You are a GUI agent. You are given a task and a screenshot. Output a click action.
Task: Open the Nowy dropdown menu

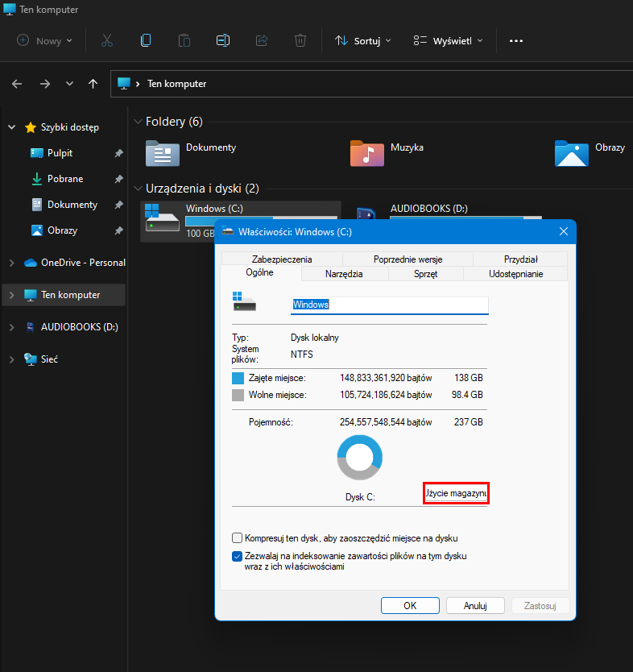tap(44, 41)
